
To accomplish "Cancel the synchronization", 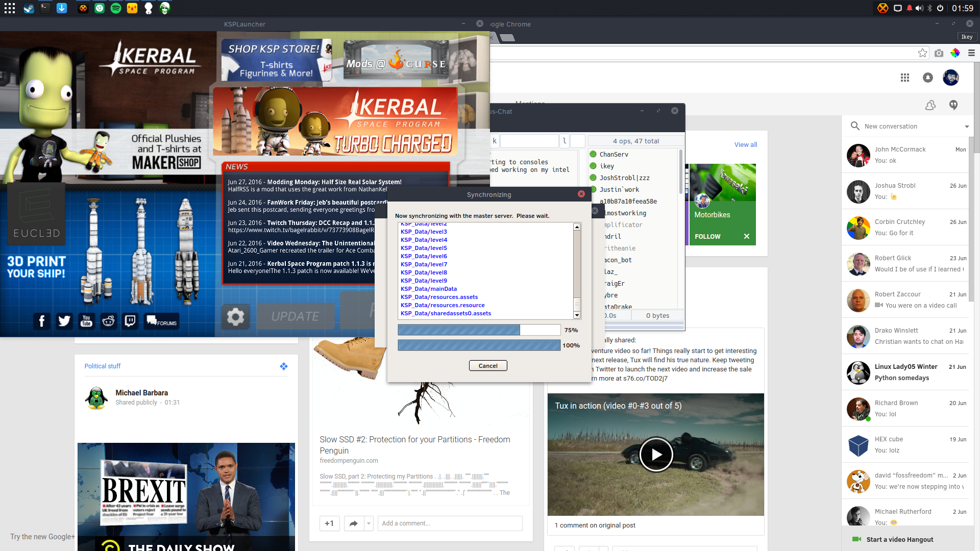I will coord(488,366).
